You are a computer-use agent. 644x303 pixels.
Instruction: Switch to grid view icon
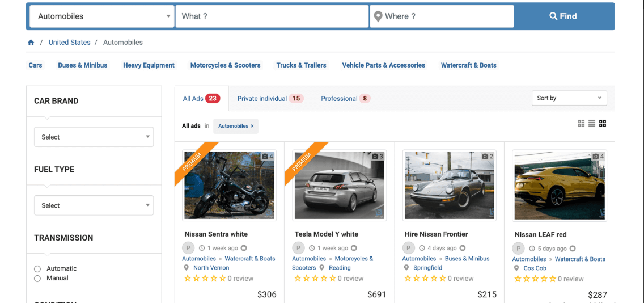click(603, 123)
